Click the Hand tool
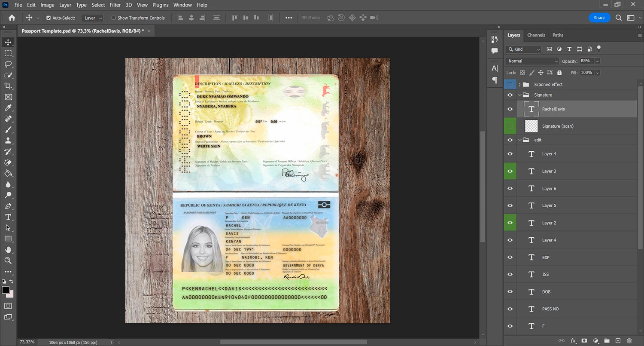644x346 pixels. [8, 250]
